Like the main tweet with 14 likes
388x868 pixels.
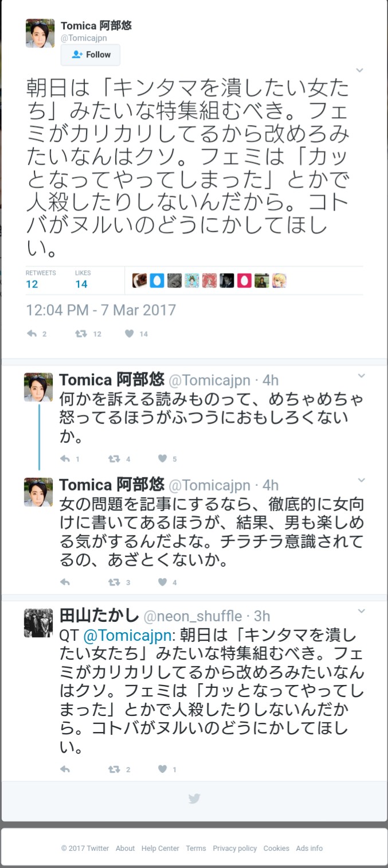point(130,334)
